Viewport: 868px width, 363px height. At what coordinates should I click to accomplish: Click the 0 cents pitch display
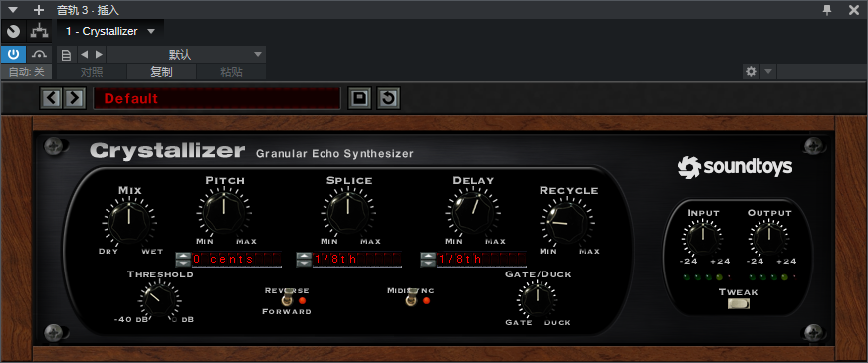237,259
